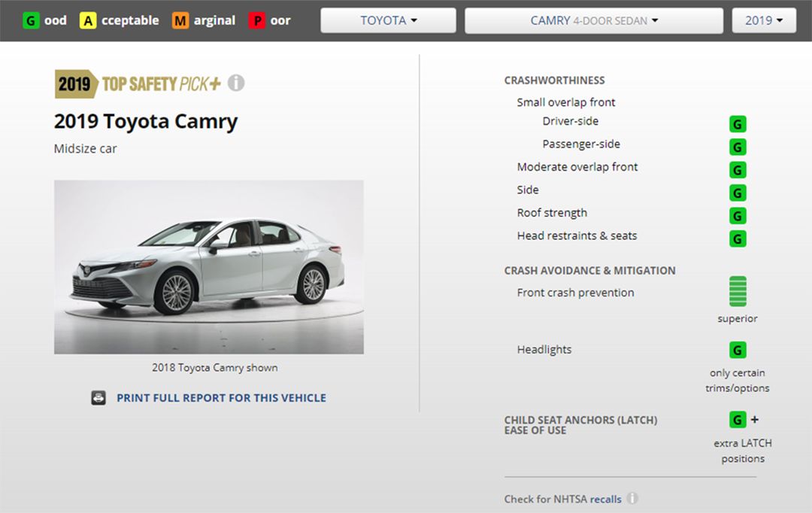812x513 pixels.
Task: Open the NHTSA recalls link
Action: [605, 499]
